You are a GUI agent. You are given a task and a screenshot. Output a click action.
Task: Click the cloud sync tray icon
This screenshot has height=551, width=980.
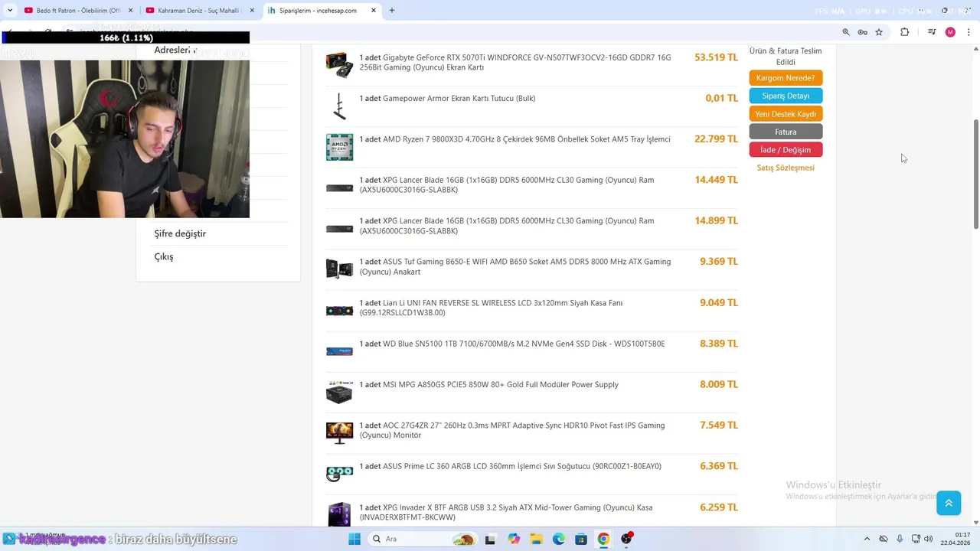point(884,539)
